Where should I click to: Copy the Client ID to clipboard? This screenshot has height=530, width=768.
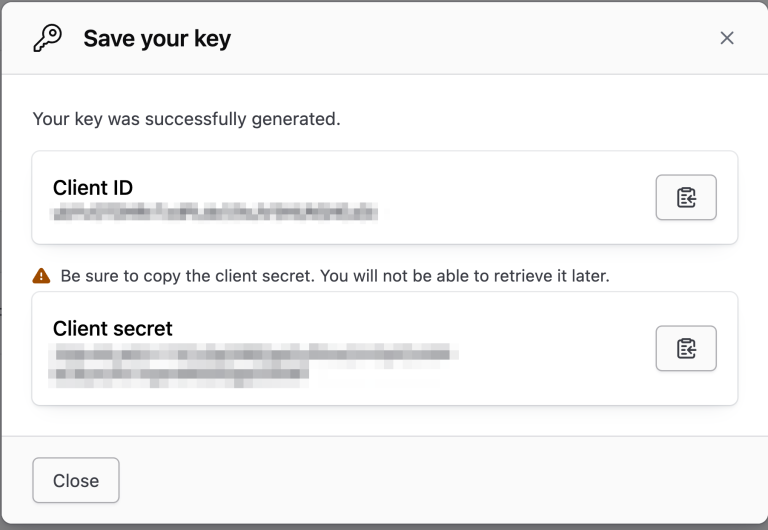[686, 197]
